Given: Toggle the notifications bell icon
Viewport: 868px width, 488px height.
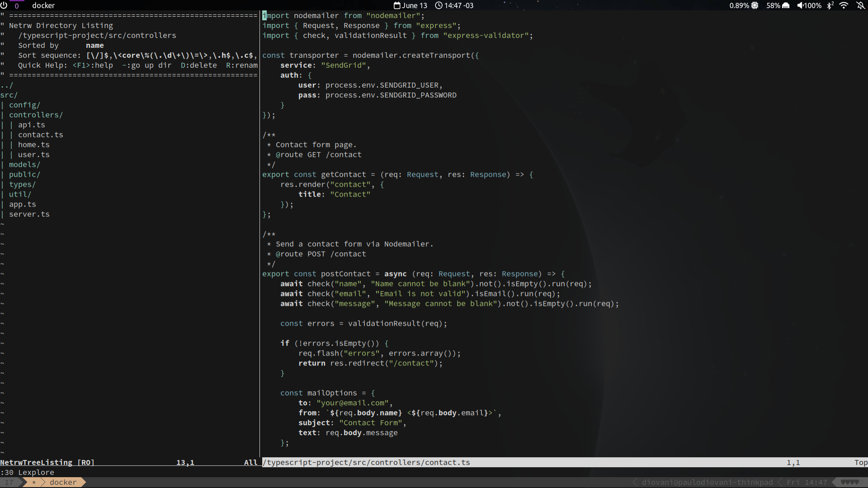Looking at the screenshot, I should tap(860, 5).
